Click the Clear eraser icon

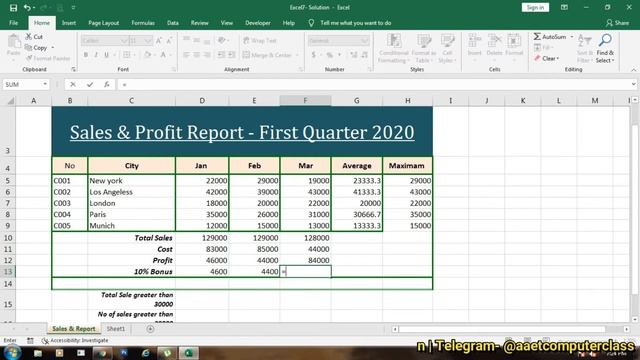[537, 58]
